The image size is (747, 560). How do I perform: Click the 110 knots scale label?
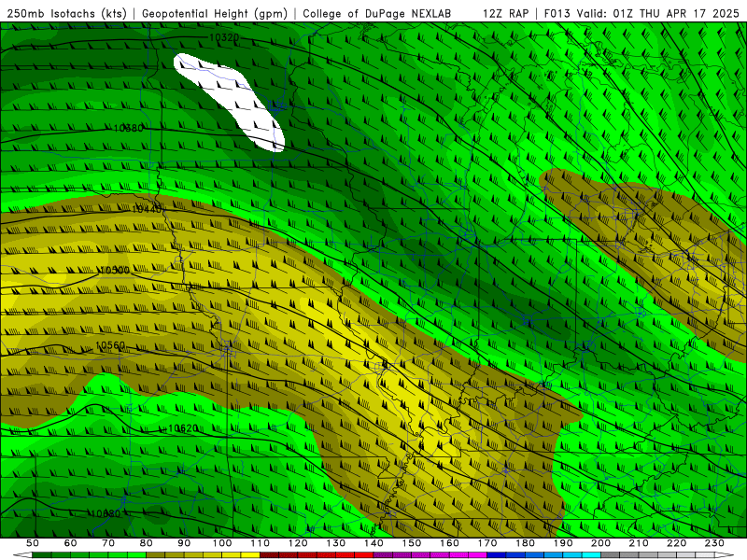coord(261,543)
